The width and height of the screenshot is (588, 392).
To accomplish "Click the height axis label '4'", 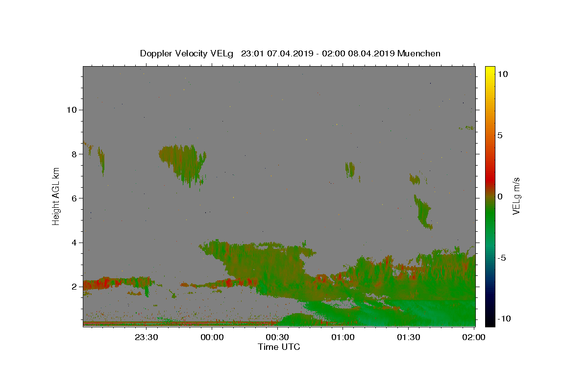I will click(73, 243).
